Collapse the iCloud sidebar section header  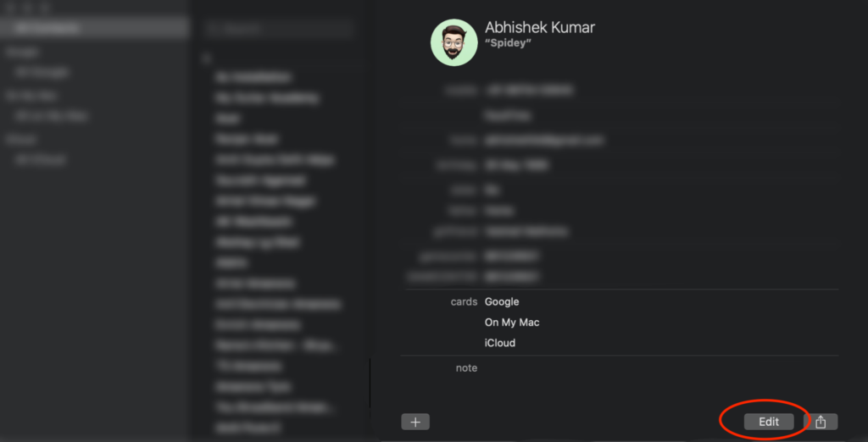(x=20, y=140)
